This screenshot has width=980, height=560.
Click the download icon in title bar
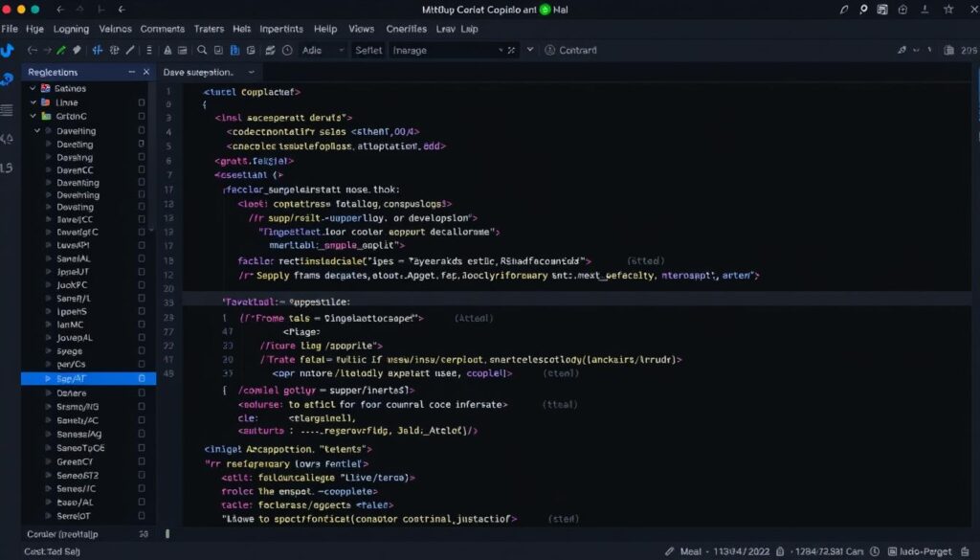pyautogui.click(x=924, y=10)
